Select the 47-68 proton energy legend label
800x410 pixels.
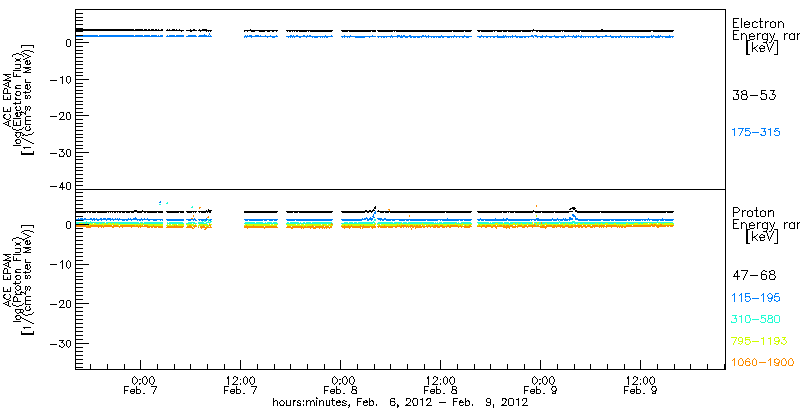pos(754,276)
